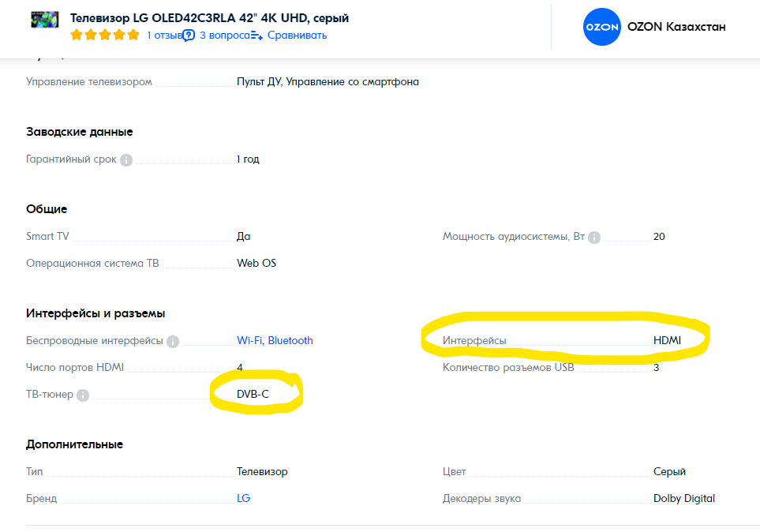Click the product title Телевизор LG OLED42C3RLA
The height and width of the screenshot is (532, 760).
point(209,18)
